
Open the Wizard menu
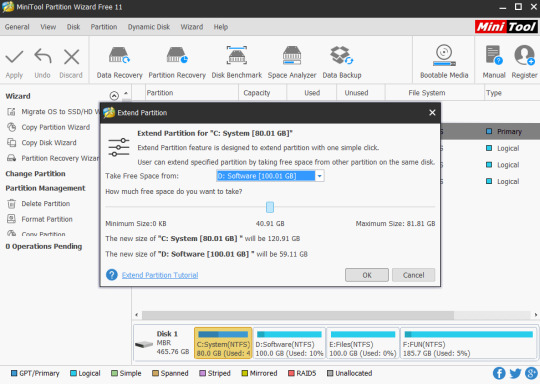[x=192, y=27]
